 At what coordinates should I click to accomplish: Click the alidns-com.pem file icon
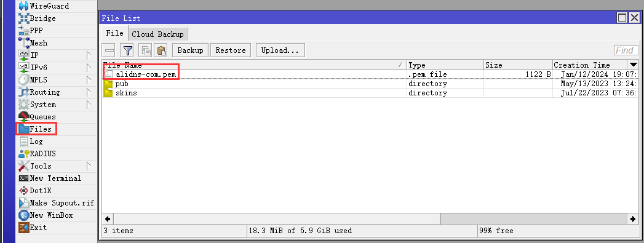[x=108, y=74]
